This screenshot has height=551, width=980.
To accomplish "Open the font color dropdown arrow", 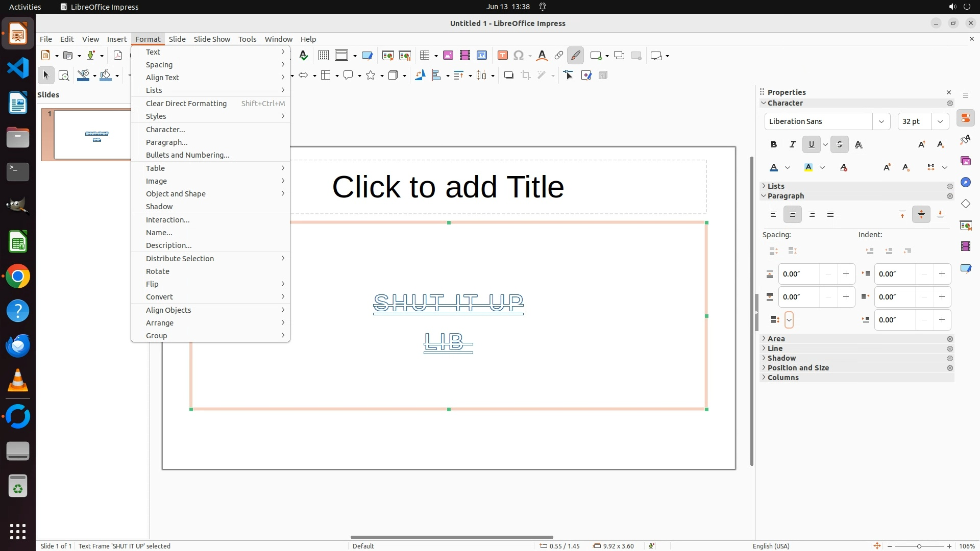I will (788, 168).
